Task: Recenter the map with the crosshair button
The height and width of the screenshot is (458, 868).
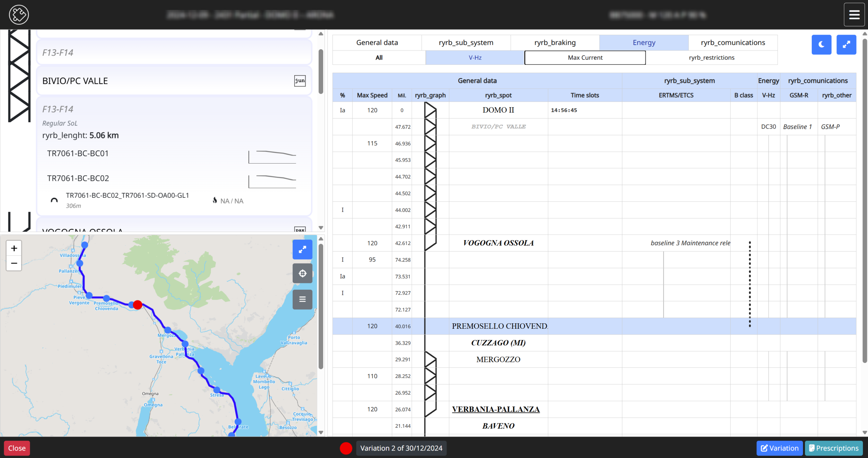Action: click(302, 273)
